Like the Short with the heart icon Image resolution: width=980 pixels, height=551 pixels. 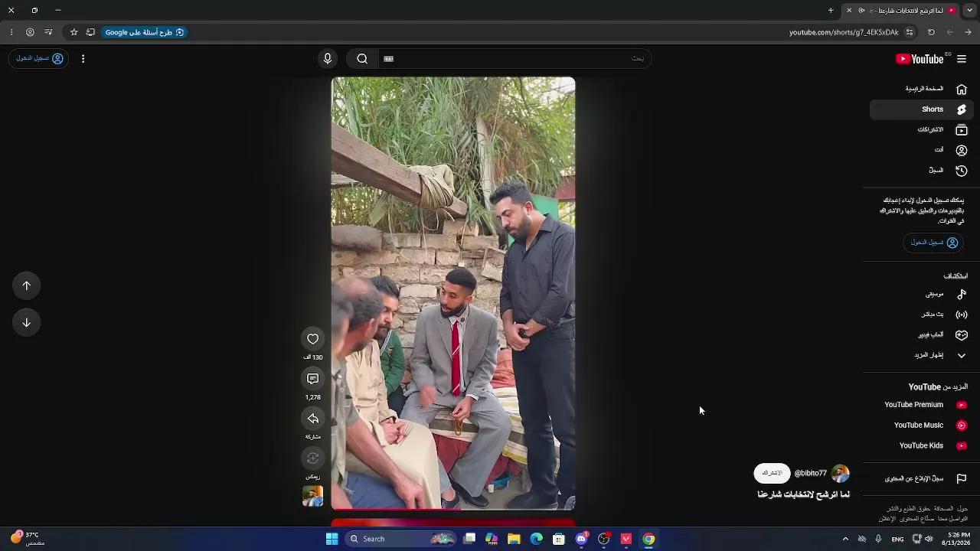[312, 339]
